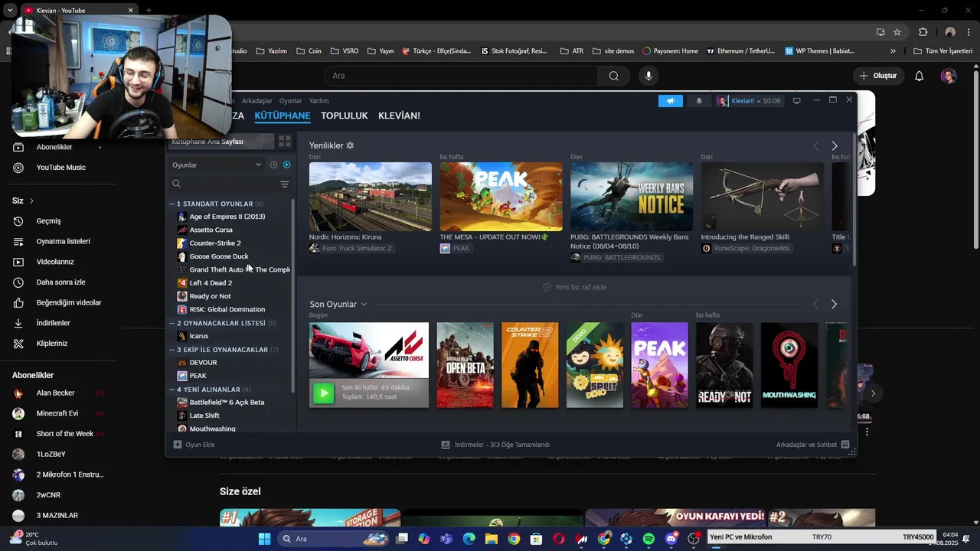The image size is (980, 551).
Task: Select Goose Goose Duck in the library list
Action: click(219, 256)
